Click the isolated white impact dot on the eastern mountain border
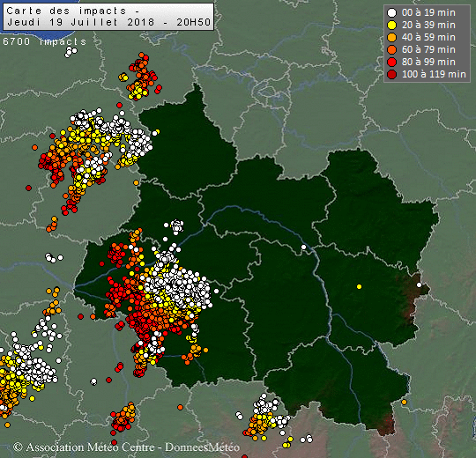 tap(419, 284)
